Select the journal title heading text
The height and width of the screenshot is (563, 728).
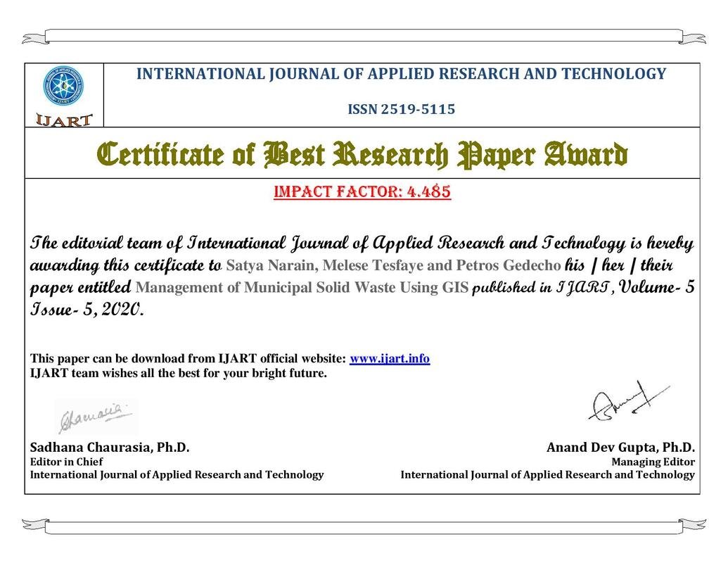pyautogui.click(x=401, y=74)
